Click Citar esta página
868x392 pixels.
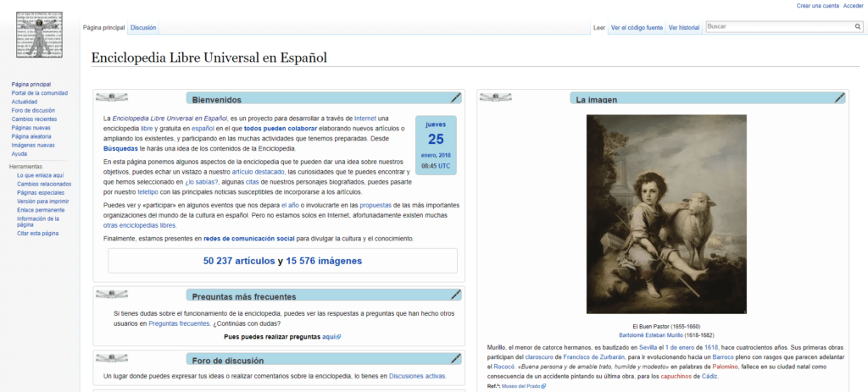click(x=37, y=234)
